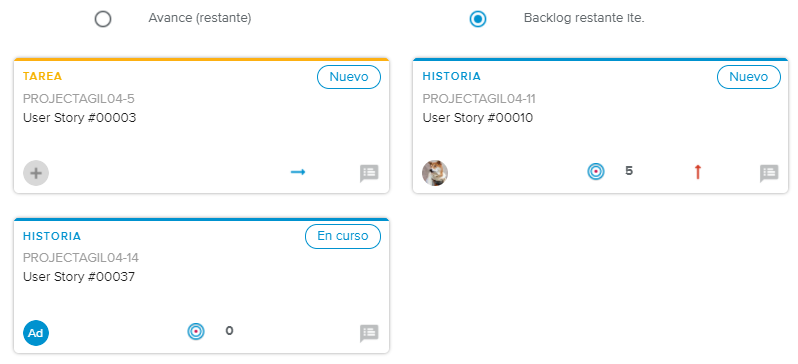Screen dimensions: 798x364
Task: Open the PROJECTAGIL04-14 item link
Action: pos(81,258)
